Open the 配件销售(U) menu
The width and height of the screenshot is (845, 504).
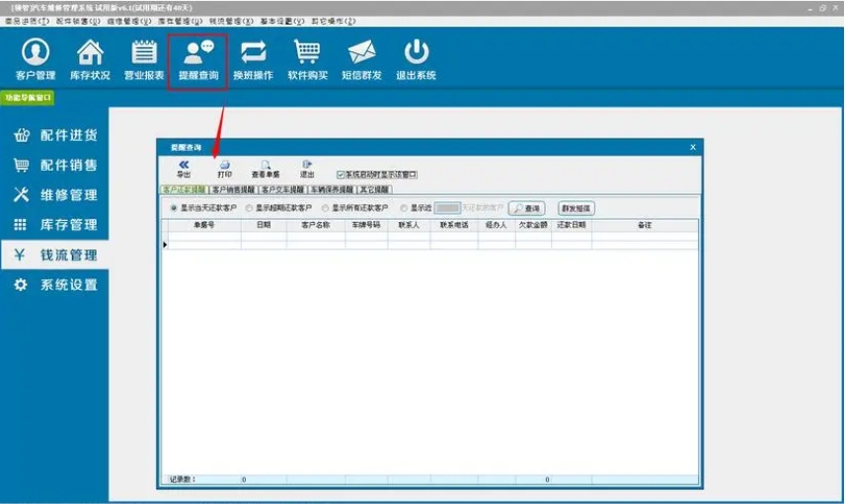(x=78, y=21)
